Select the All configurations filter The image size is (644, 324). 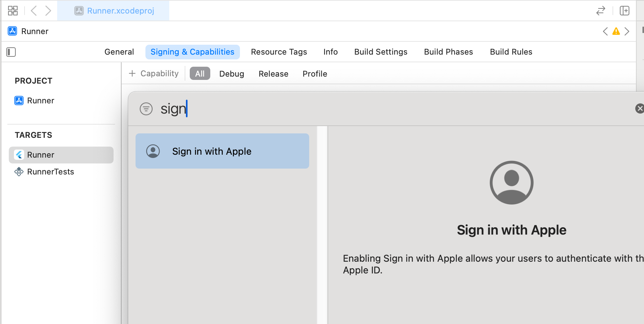[x=200, y=74]
